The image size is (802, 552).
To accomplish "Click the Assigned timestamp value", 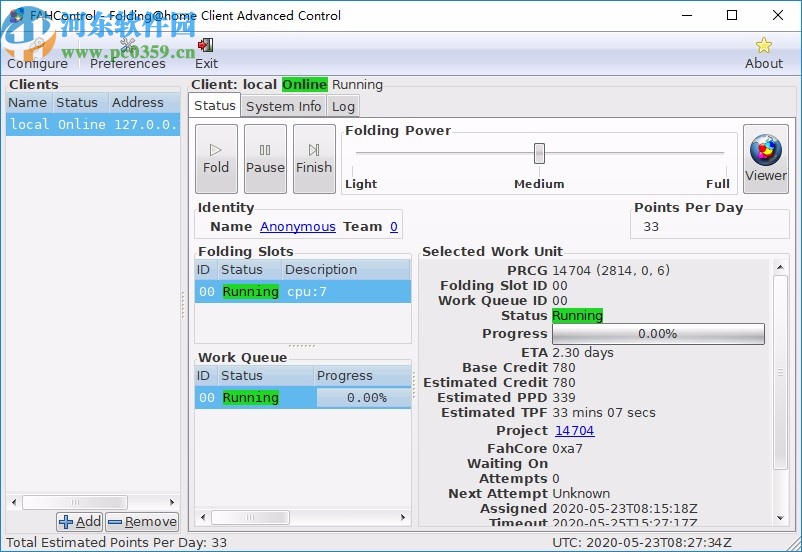I will (625, 509).
